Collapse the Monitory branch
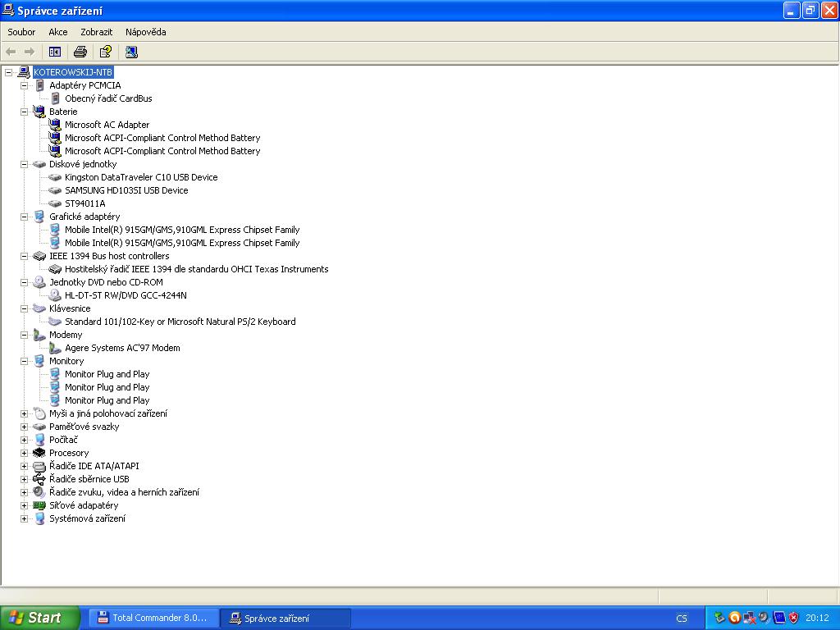840x630 pixels. (24, 361)
